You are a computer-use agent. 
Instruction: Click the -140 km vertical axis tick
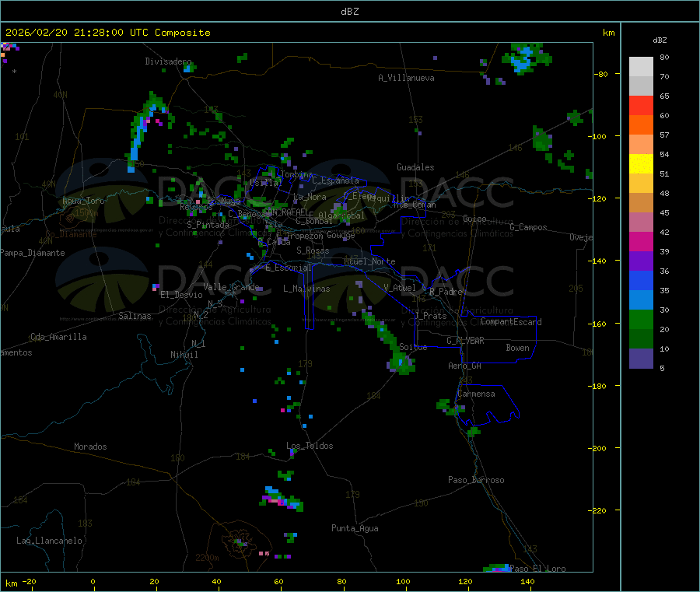point(599,261)
